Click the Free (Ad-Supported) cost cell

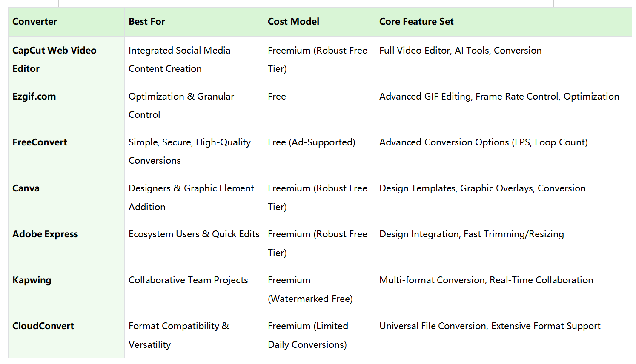pos(311,142)
